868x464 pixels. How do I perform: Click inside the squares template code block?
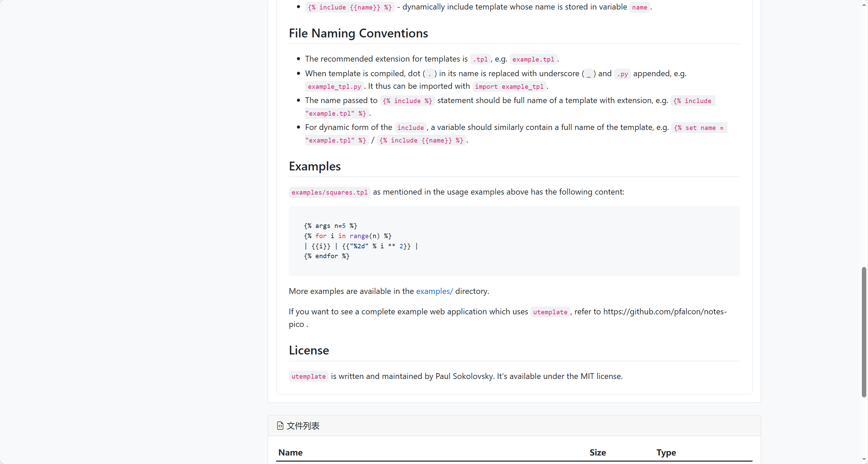[514, 241]
